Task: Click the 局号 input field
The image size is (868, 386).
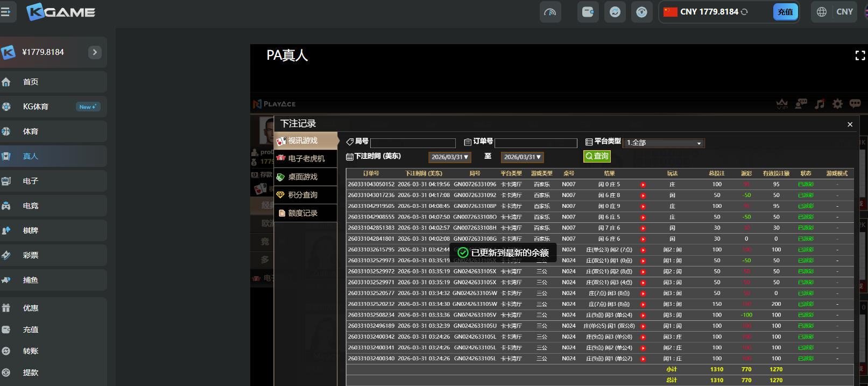Action: click(x=413, y=143)
